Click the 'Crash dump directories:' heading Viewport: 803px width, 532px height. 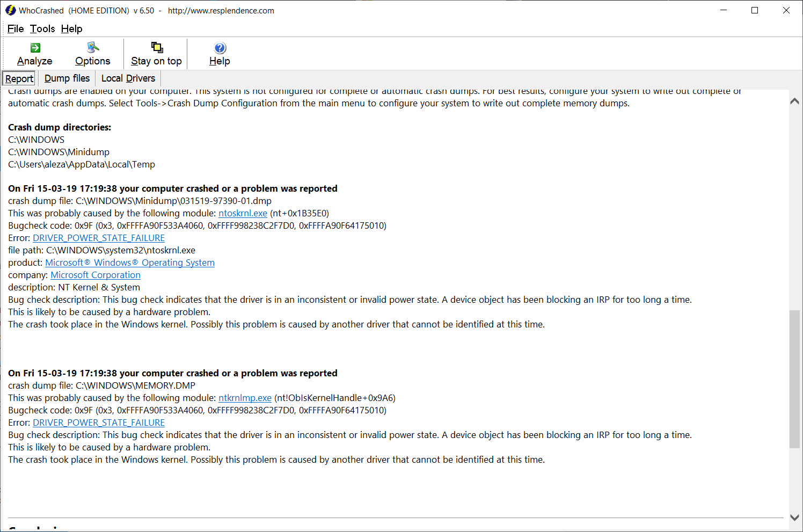(x=60, y=127)
